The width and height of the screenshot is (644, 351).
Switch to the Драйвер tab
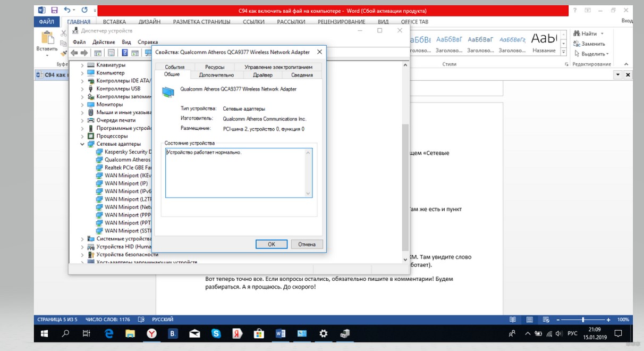coord(262,75)
